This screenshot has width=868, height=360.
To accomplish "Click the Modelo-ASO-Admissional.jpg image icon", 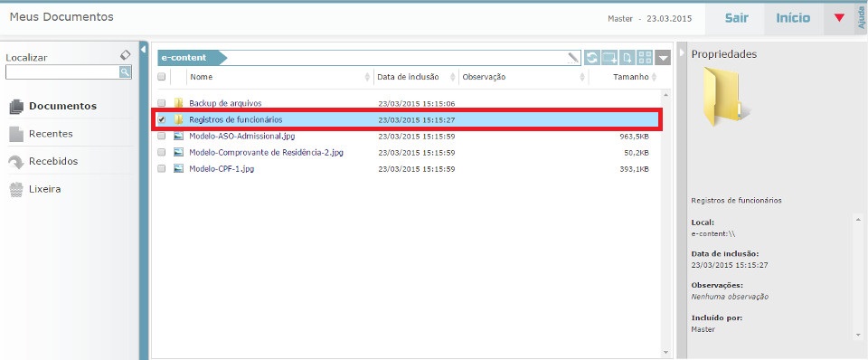I will pos(178,136).
